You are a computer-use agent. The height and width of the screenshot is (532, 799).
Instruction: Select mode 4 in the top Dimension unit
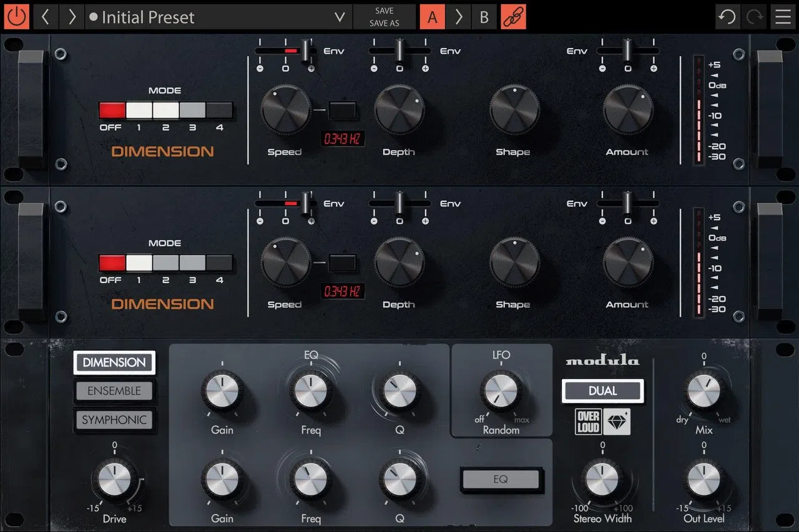(219, 110)
